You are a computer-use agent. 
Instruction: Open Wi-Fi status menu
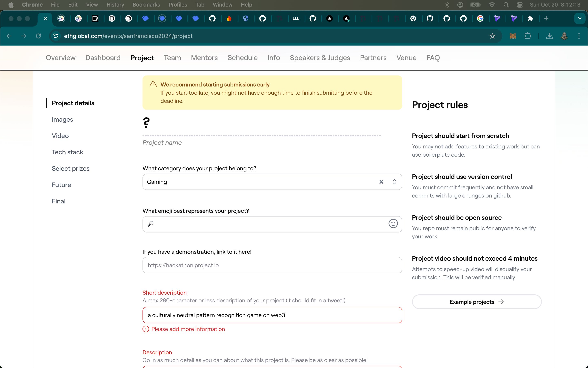tap(492, 5)
